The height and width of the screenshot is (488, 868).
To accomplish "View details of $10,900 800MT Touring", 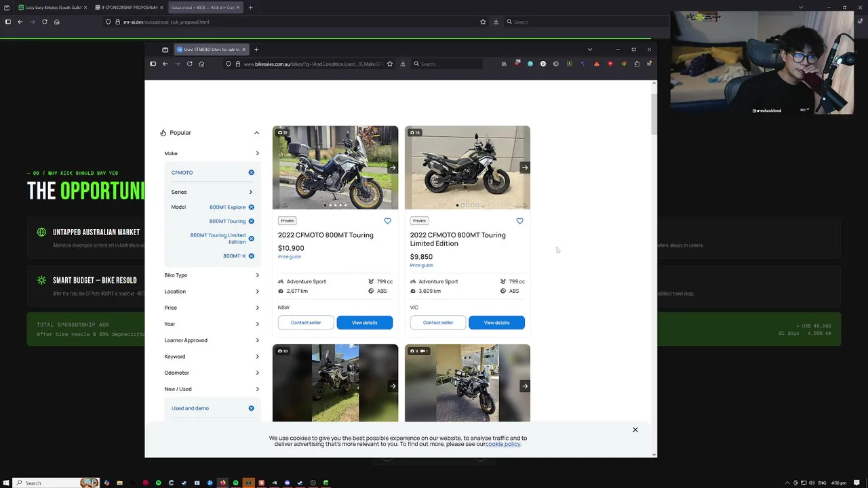I will pos(364,323).
